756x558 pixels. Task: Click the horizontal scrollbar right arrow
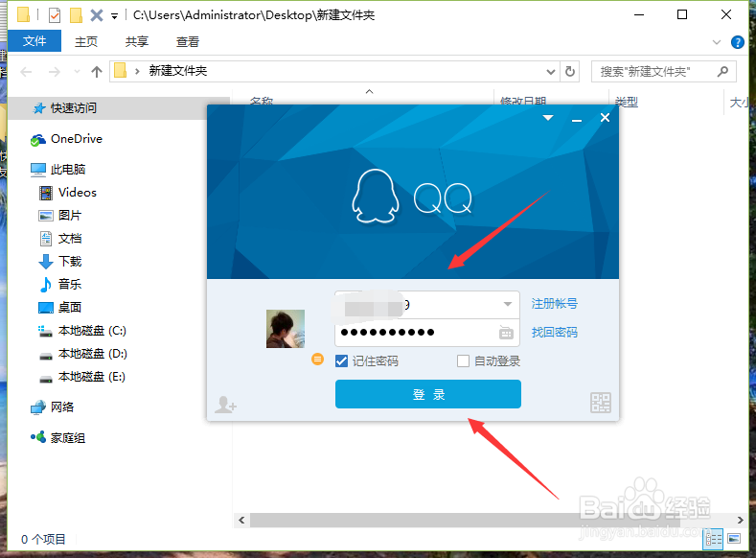740,520
